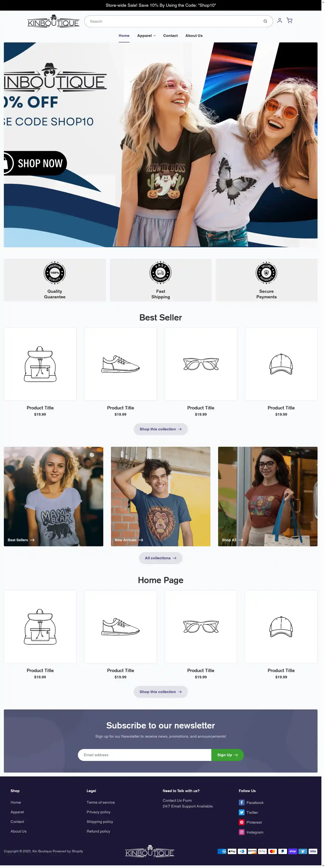Focus the Search input box
The height and width of the screenshot is (868, 325).
(175, 21)
